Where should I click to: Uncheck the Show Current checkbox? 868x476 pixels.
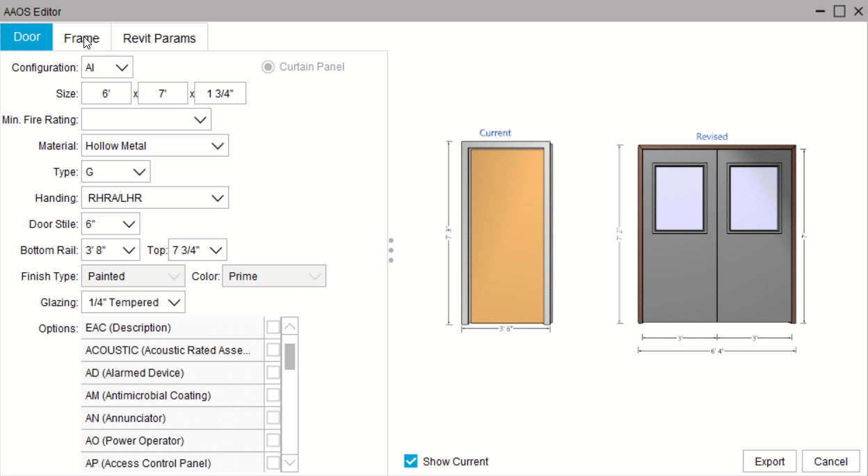pyautogui.click(x=410, y=461)
